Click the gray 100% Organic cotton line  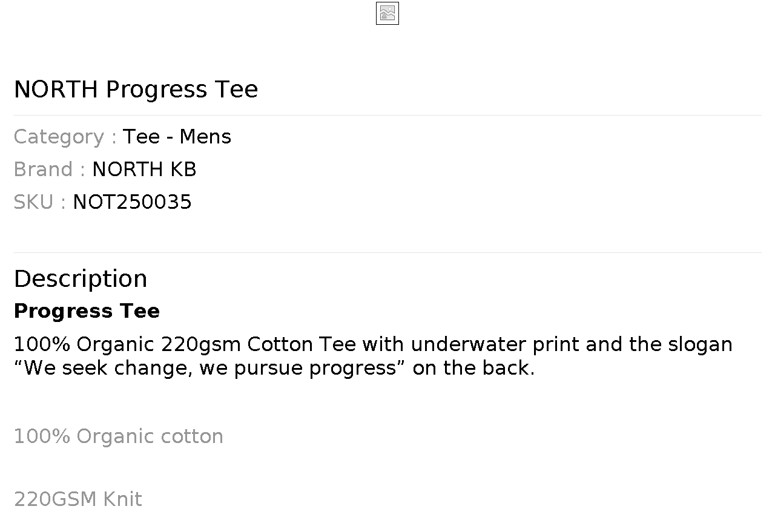click(118, 436)
